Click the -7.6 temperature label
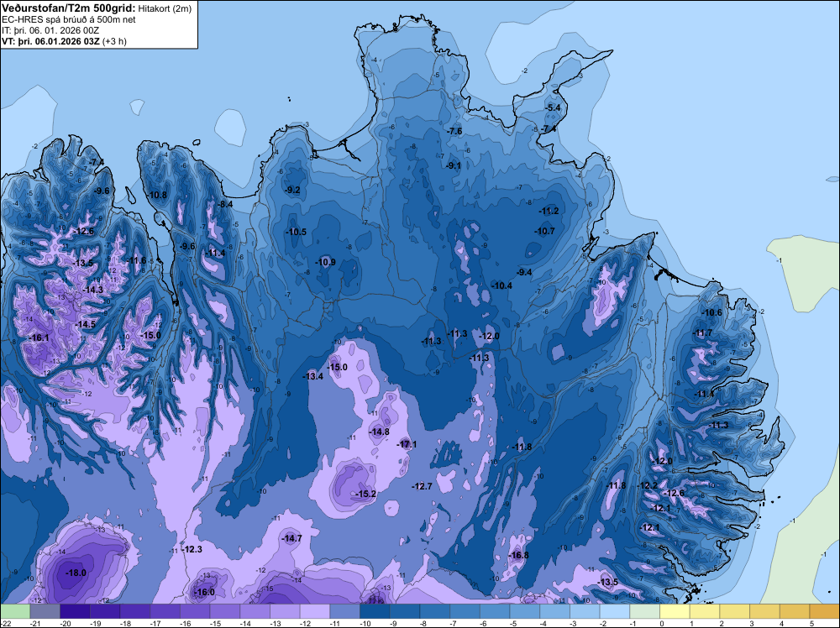Viewport: 840px width, 628px height. (x=454, y=131)
